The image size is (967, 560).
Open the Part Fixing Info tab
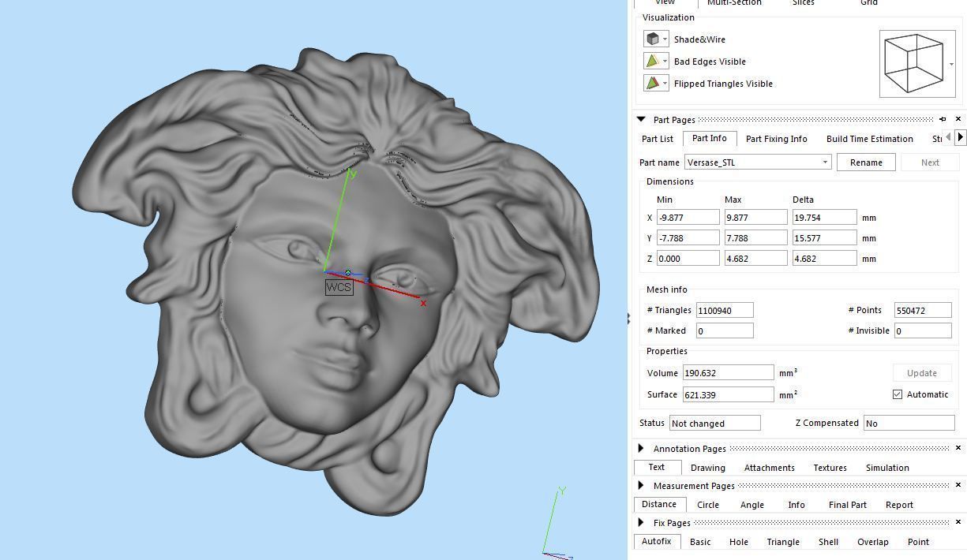coord(777,139)
